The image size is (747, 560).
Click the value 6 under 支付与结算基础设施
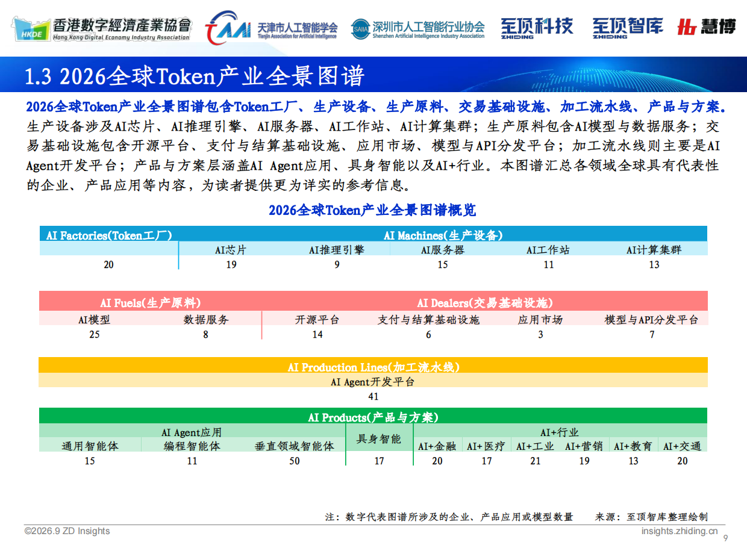pyautogui.click(x=428, y=334)
